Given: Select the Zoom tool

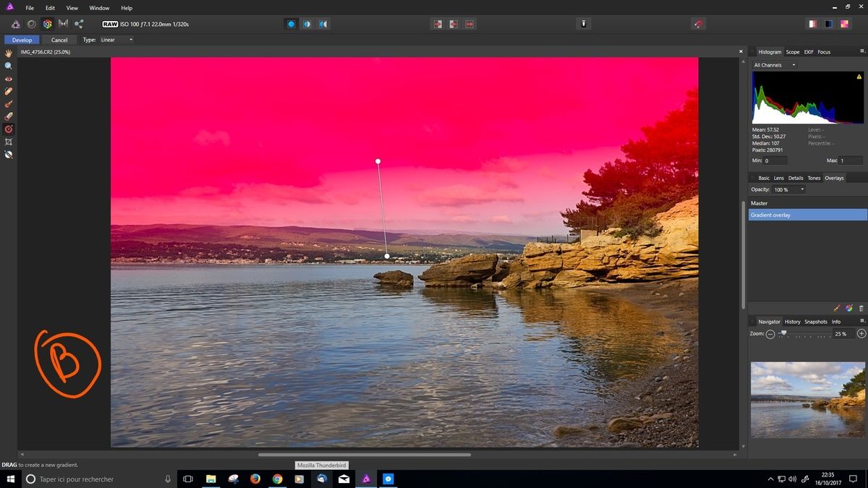Looking at the screenshot, I should (x=9, y=66).
